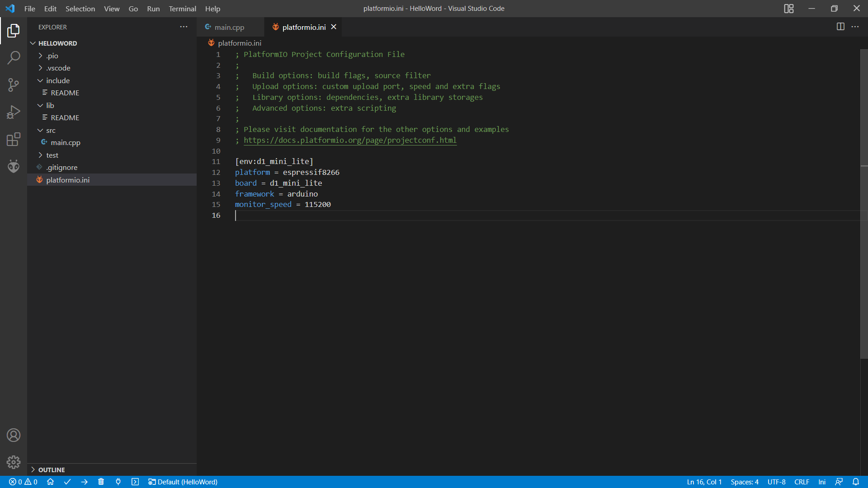The height and width of the screenshot is (488, 868).
Task: Click the PlatformIO Build checkmark icon
Action: (67, 482)
